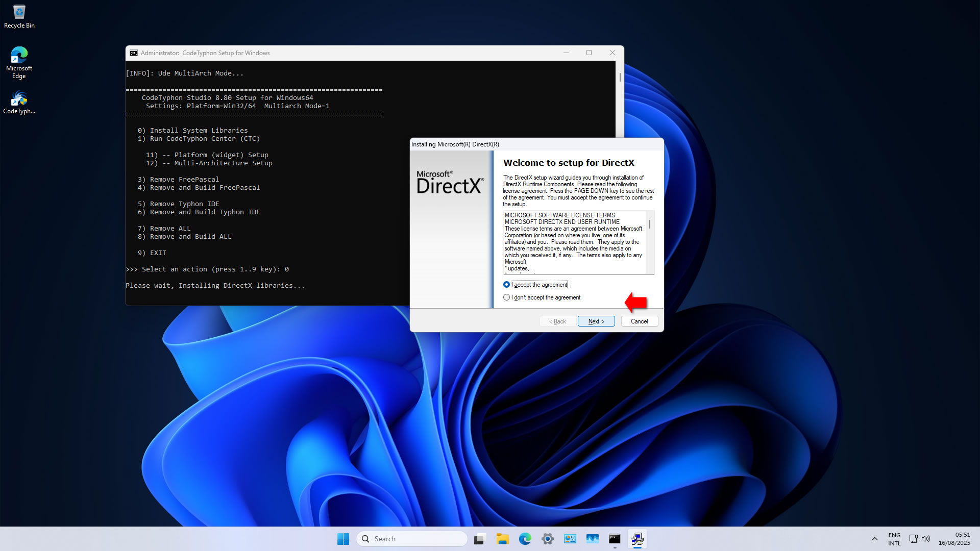Click "11) -- Platform (widget) Setup" line
The height and width of the screenshot is (551, 980).
207,155
